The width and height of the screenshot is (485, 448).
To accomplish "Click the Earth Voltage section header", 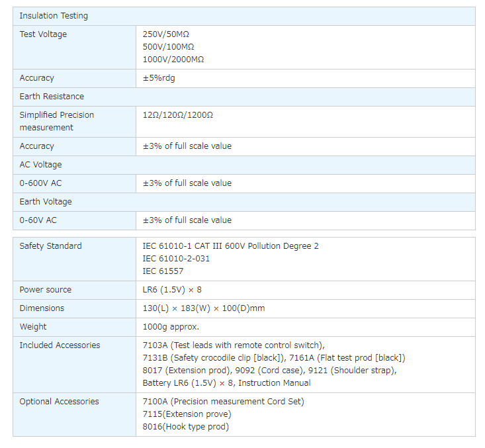I will tap(46, 202).
